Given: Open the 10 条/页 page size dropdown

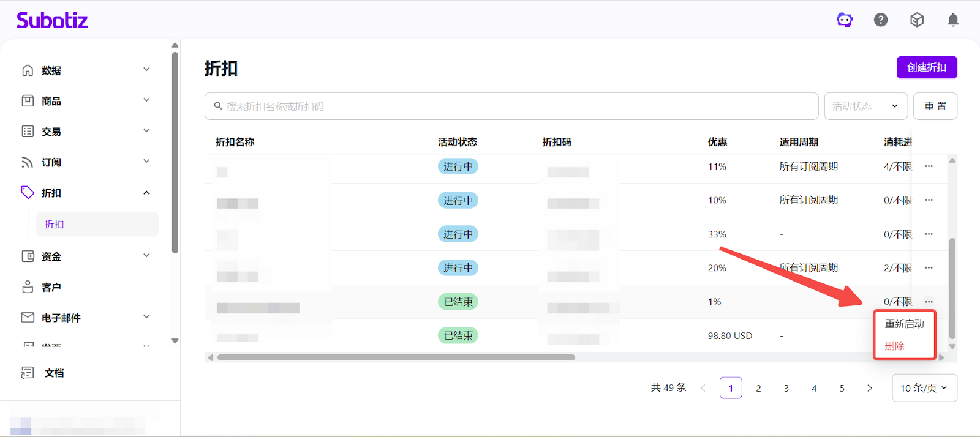Looking at the screenshot, I should (924, 388).
